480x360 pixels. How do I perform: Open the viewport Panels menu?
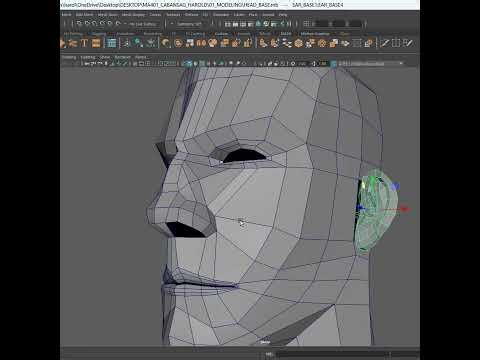pyautogui.click(x=141, y=57)
